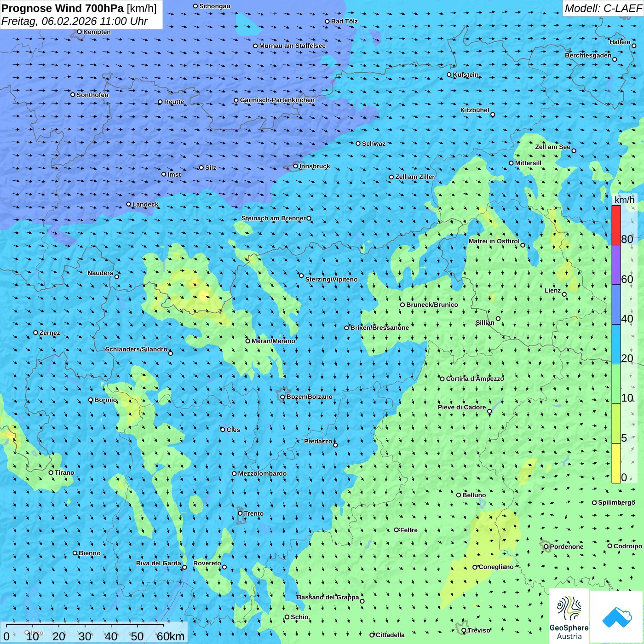
Task: Click the Zernez label
Action: click(50, 333)
